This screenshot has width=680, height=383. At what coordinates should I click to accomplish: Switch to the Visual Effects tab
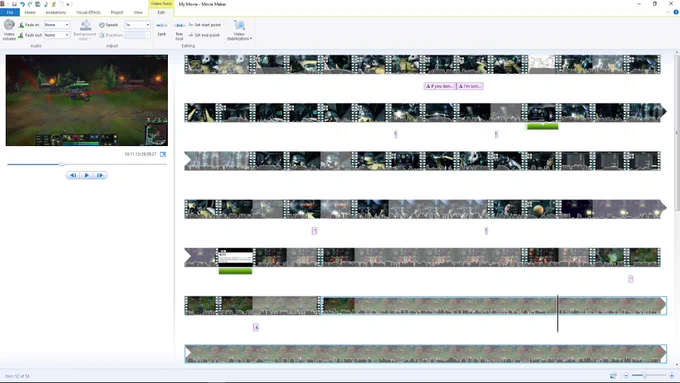[x=88, y=12]
